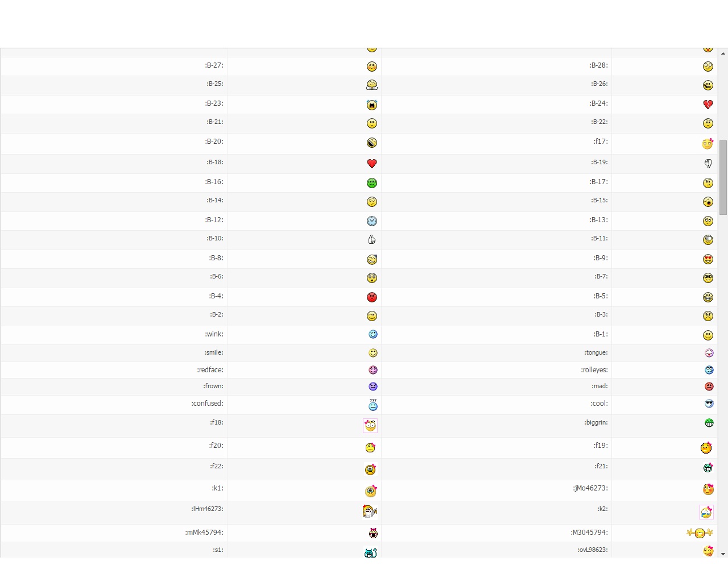Click the :tongue: smiley face
The height and width of the screenshot is (582, 728).
[x=709, y=353]
